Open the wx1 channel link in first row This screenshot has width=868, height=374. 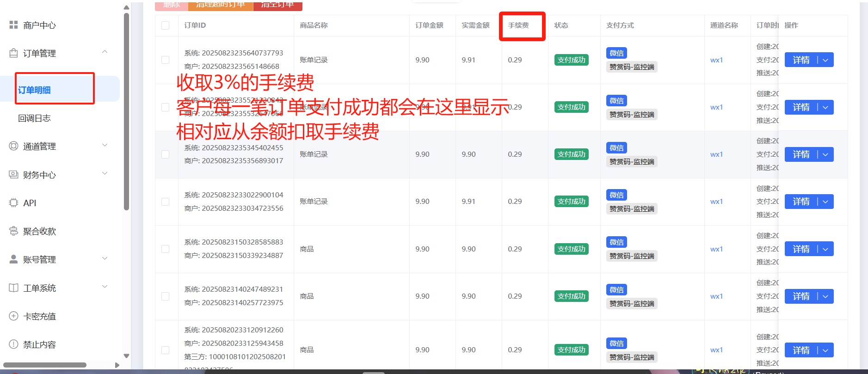tap(716, 60)
